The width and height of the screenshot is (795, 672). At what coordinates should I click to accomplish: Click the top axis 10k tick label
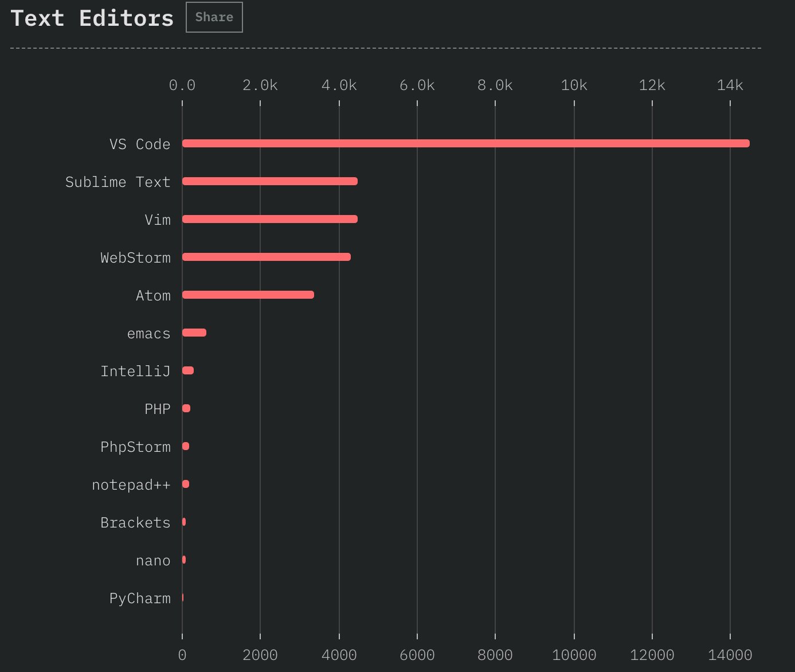click(x=574, y=85)
